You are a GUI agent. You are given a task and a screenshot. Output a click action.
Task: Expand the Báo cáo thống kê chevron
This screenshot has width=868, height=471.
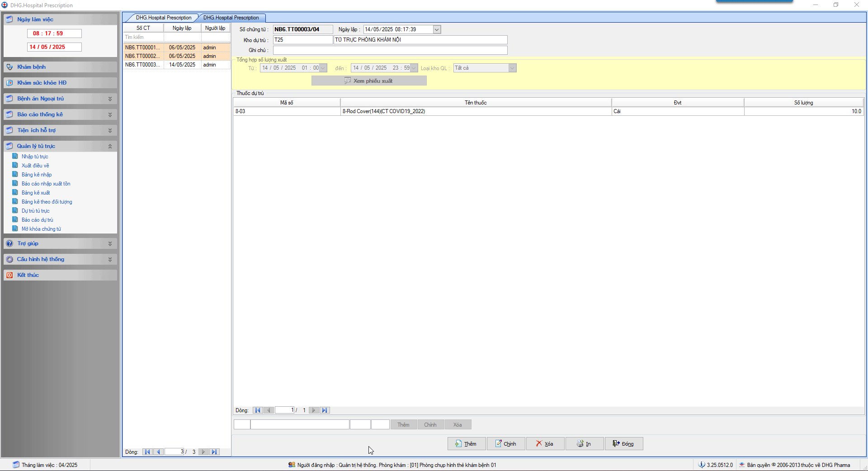(110, 114)
